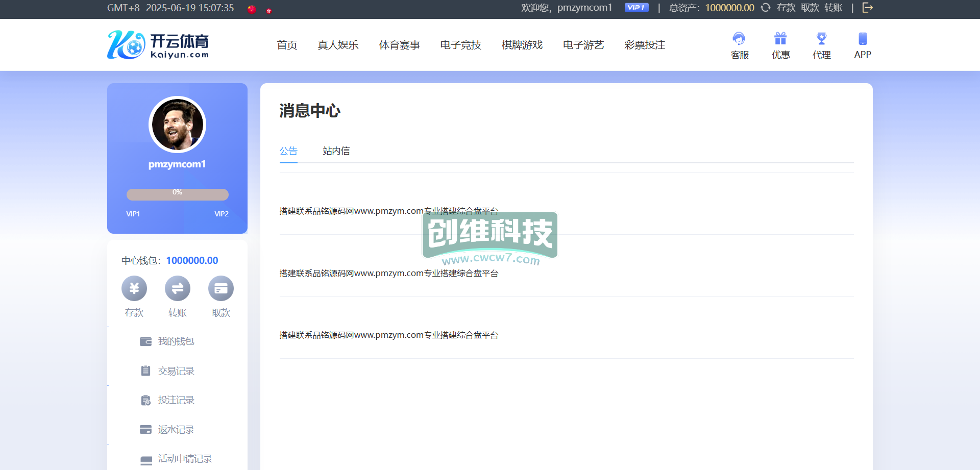Open 彩票投注 menu
Viewport: 980px width, 470px height.
click(x=644, y=45)
